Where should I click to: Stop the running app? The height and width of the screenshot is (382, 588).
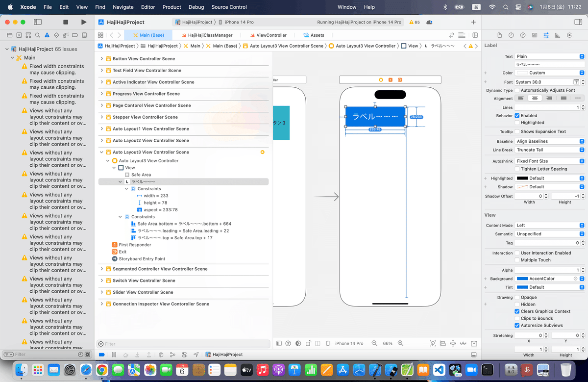pos(66,22)
